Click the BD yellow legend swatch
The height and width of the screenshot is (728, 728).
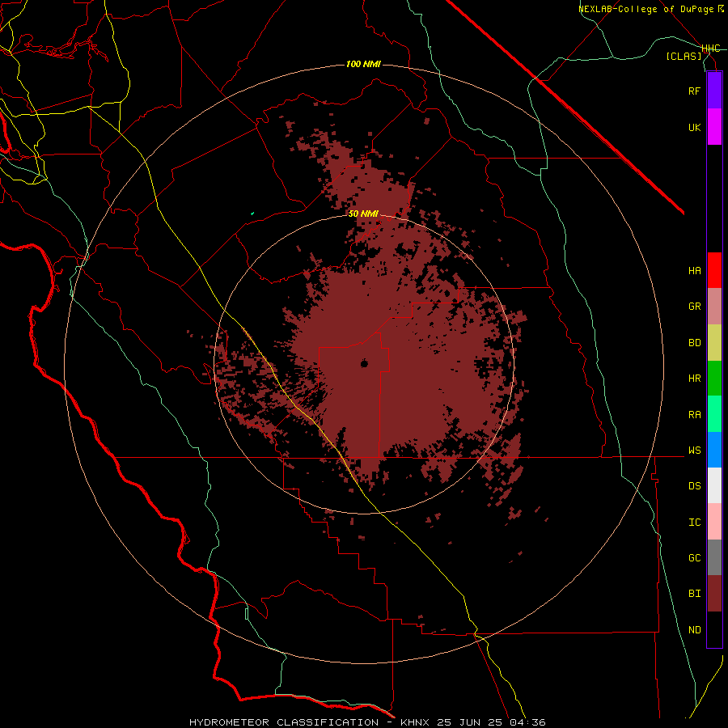click(x=714, y=342)
